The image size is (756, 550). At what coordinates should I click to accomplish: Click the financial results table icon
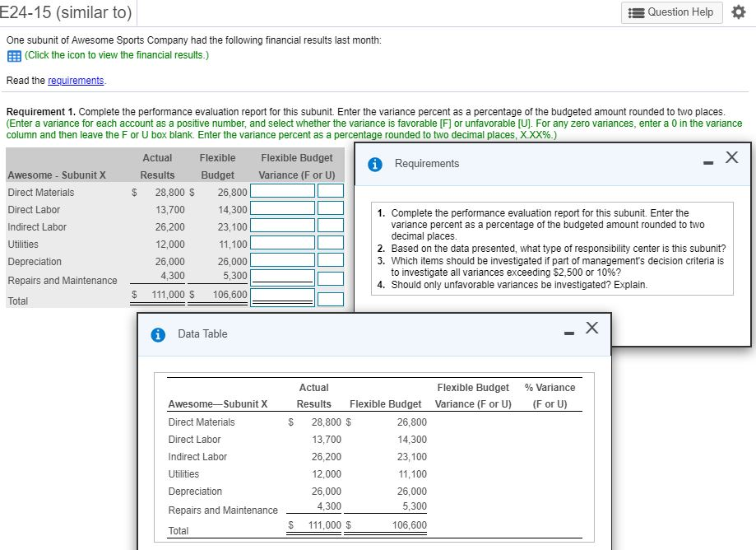pyautogui.click(x=14, y=56)
